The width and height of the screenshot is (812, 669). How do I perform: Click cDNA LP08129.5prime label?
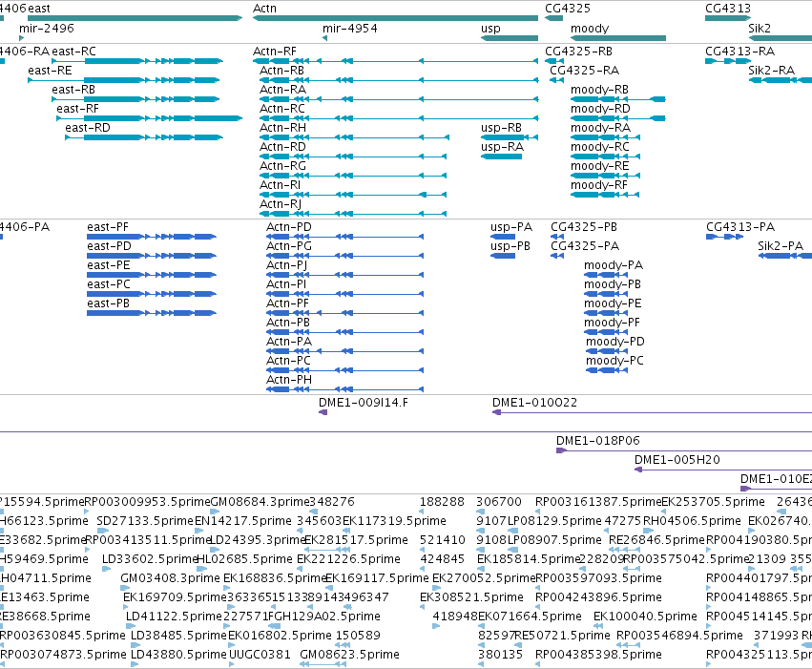[x=554, y=521]
